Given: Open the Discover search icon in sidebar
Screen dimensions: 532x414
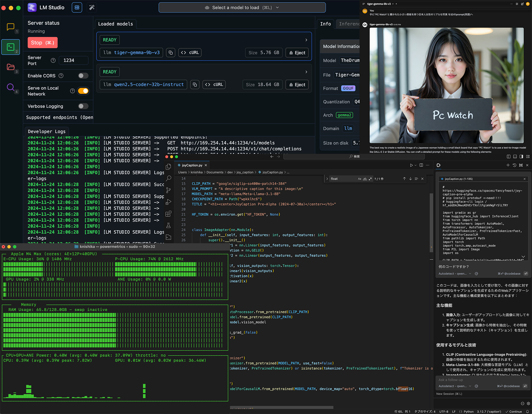Looking at the screenshot, I should (x=11, y=87).
